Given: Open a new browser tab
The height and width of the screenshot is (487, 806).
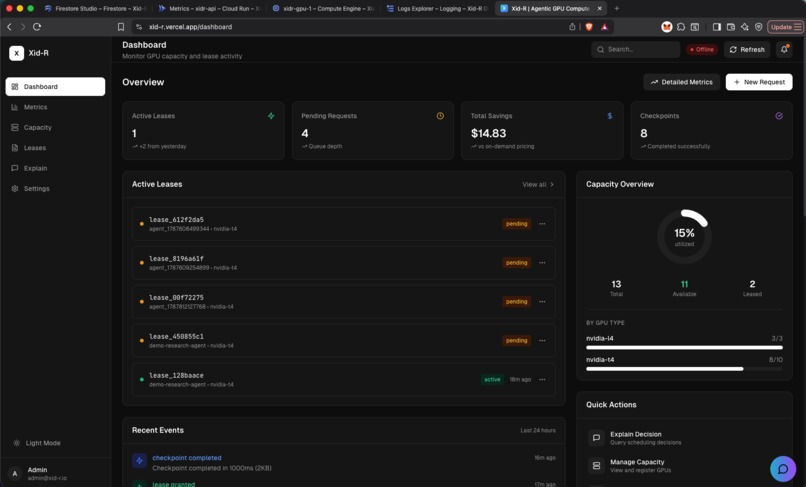Looking at the screenshot, I should pyautogui.click(x=617, y=8).
